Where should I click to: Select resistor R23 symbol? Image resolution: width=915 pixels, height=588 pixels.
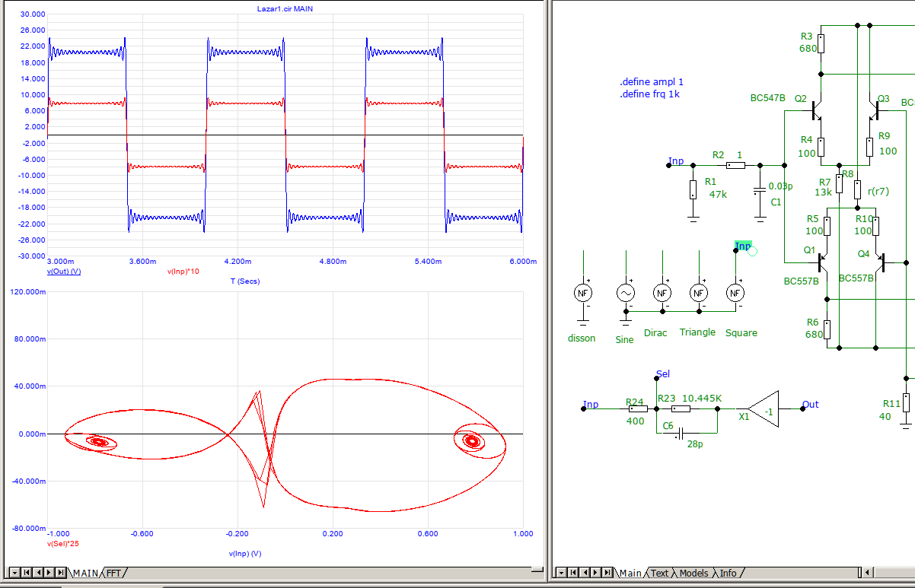(x=681, y=409)
